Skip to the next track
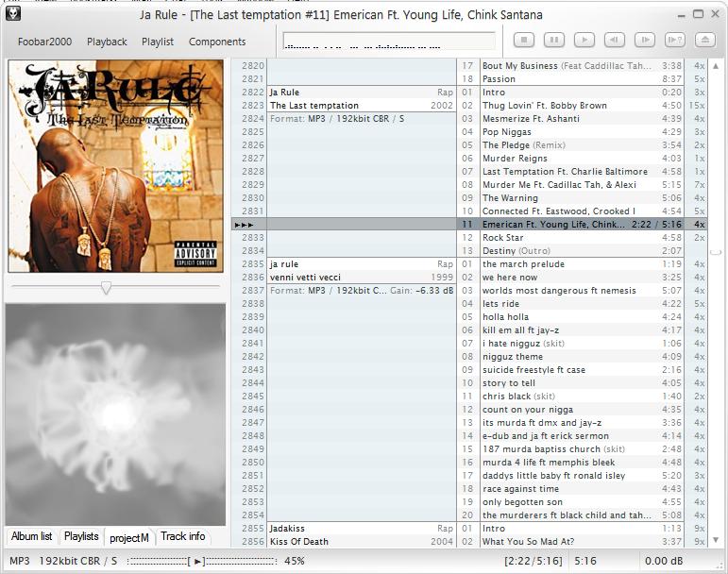This screenshot has height=574, width=728. 645,40
